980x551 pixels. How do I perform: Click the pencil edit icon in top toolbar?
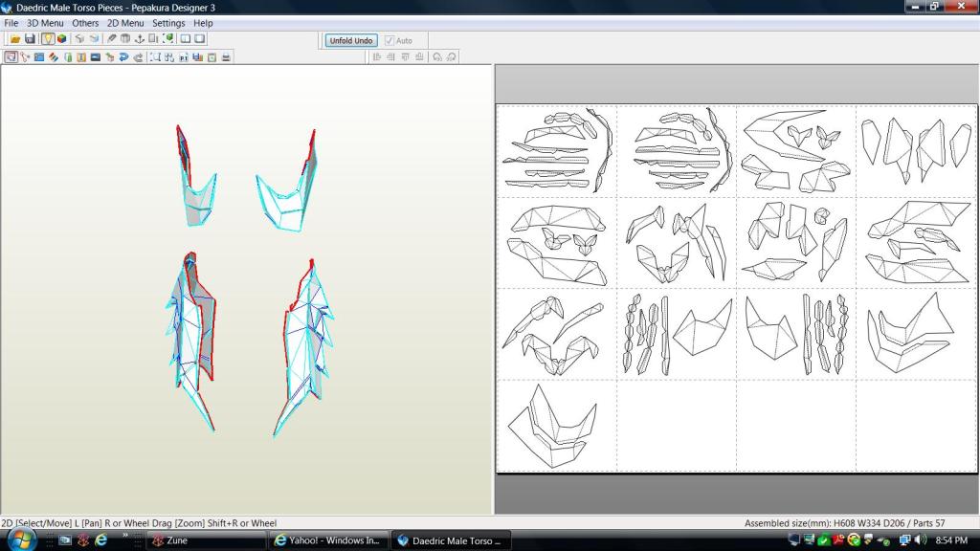[111, 38]
